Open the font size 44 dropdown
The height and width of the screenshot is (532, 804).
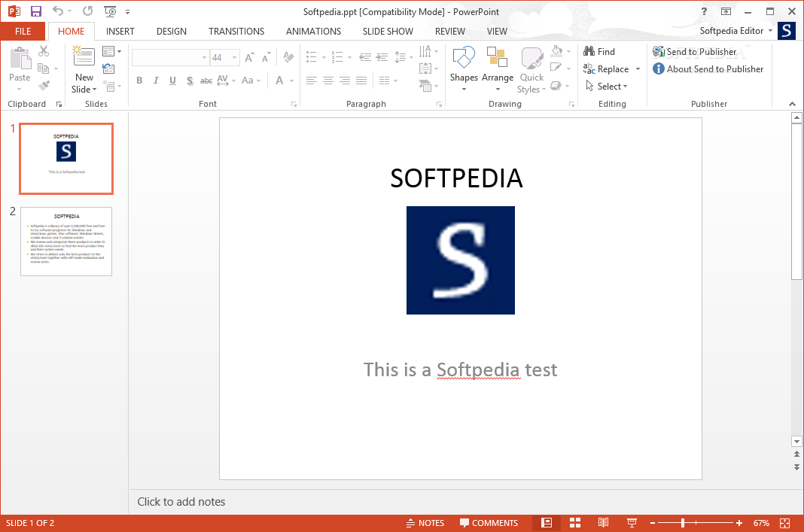pos(234,57)
